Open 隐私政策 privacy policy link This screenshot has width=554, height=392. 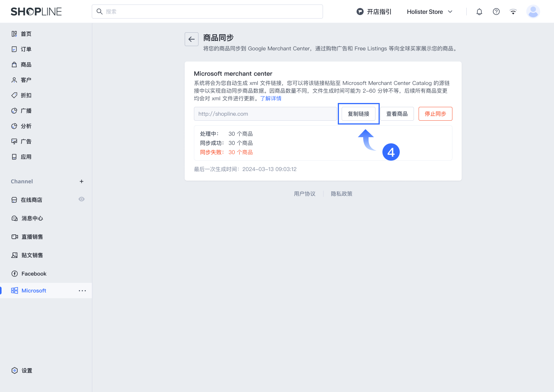[342, 194]
